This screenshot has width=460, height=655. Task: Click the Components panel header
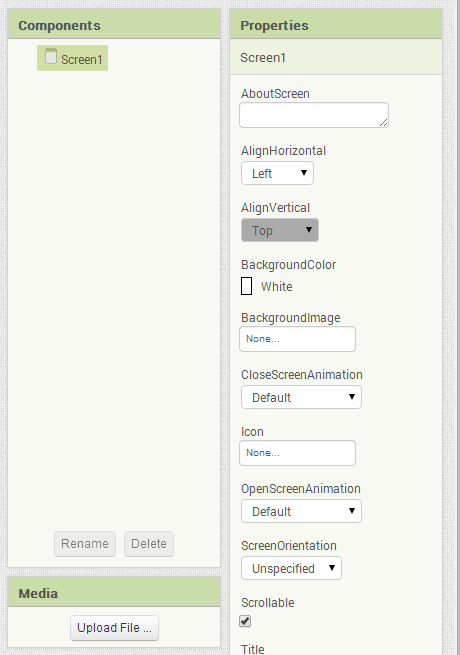[114, 25]
